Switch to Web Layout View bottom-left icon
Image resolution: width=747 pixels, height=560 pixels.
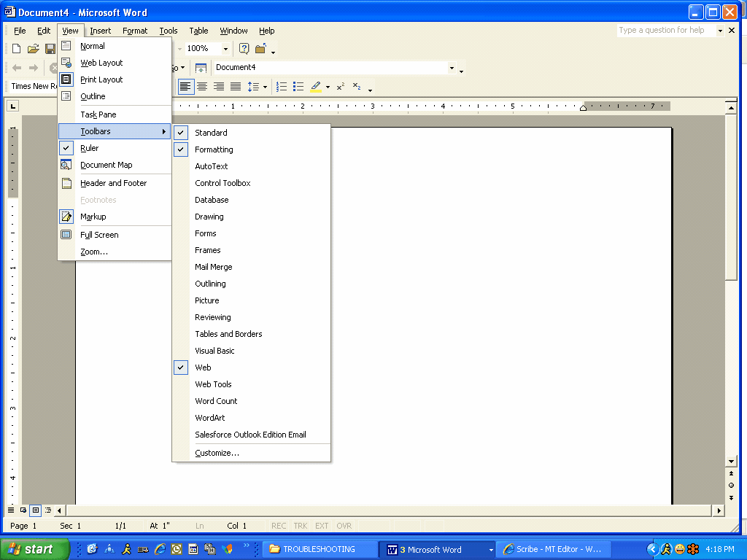point(23,510)
